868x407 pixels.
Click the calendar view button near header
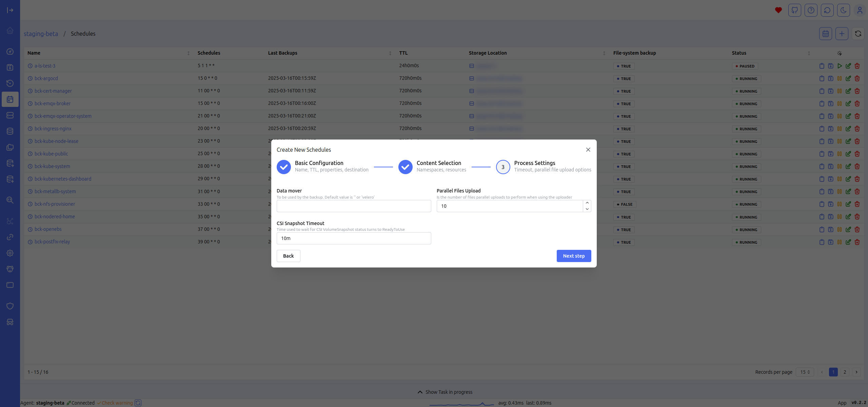click(826, 34)
